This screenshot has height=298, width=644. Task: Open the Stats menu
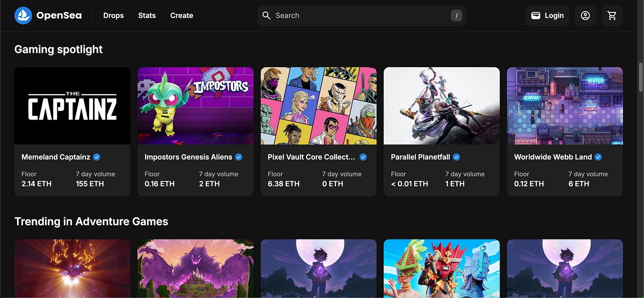click(x=147, y=16)
